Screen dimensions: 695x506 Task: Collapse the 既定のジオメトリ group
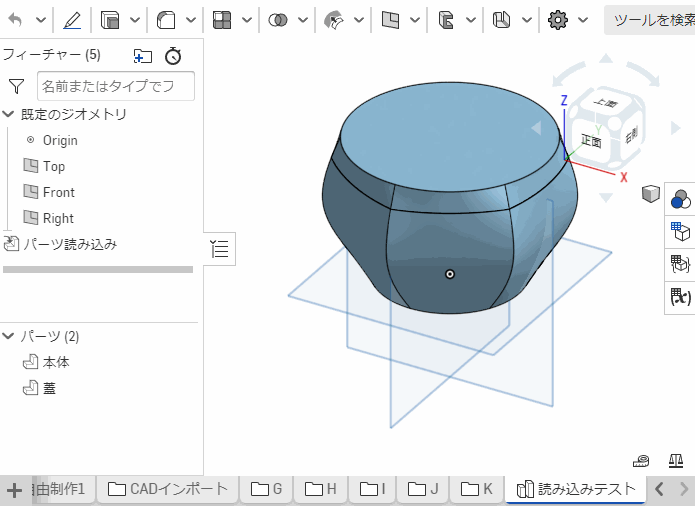9,114
